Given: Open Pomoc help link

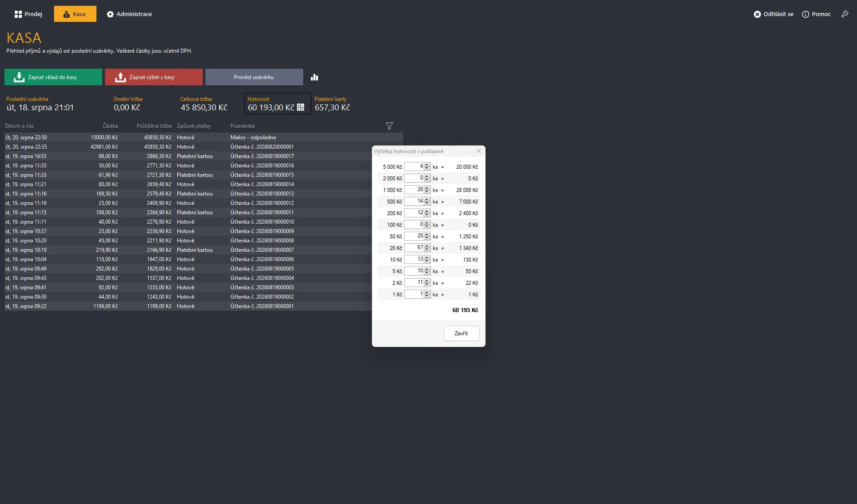Looking at the screenshot, I should click(x=816, y=14).
